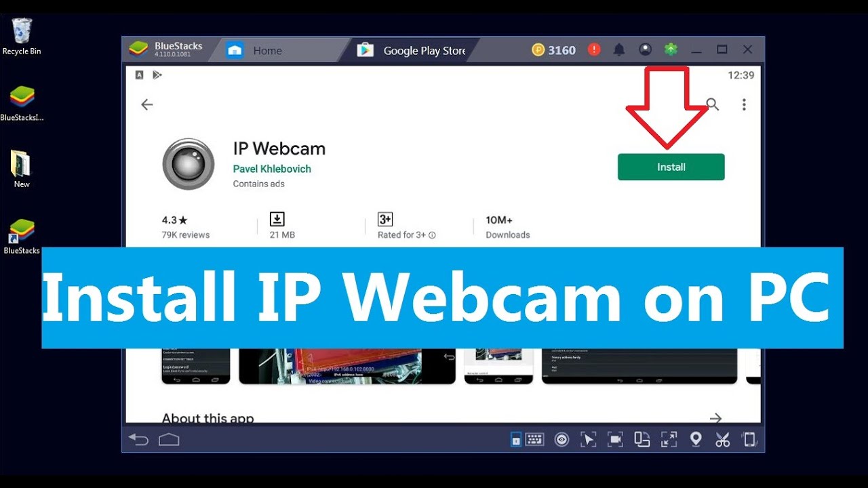Click the scissors screenshot icon

tap(722, 440)
